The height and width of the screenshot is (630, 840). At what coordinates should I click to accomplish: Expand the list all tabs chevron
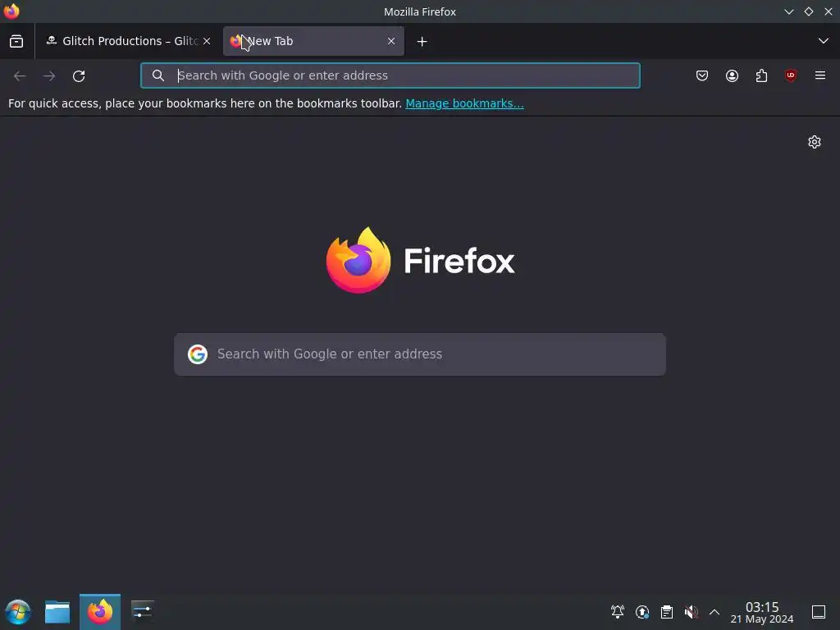(x=824, y=41)
